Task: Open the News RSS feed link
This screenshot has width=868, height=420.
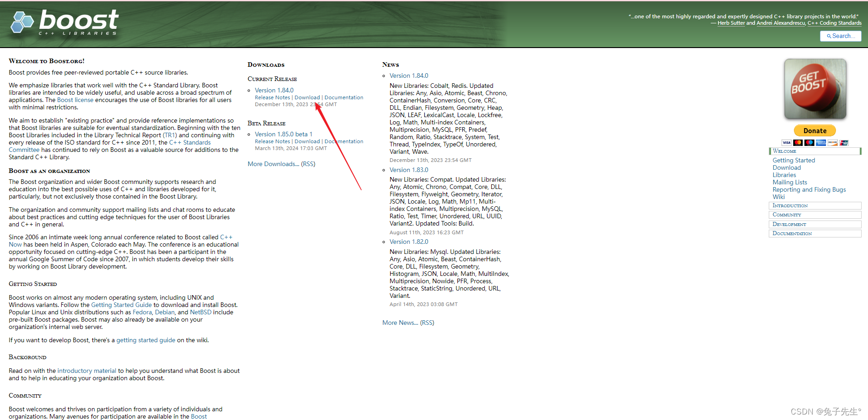Action: click(427, 323)
